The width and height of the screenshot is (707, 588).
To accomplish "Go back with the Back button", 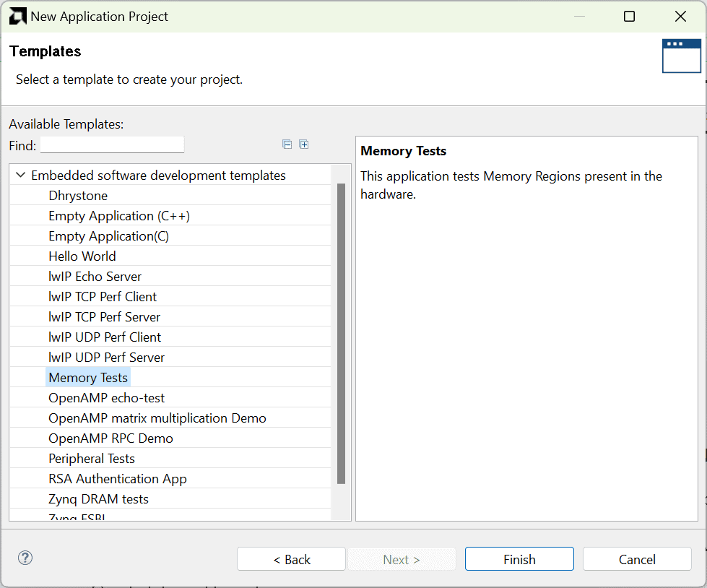I will (x=291, y=559).
